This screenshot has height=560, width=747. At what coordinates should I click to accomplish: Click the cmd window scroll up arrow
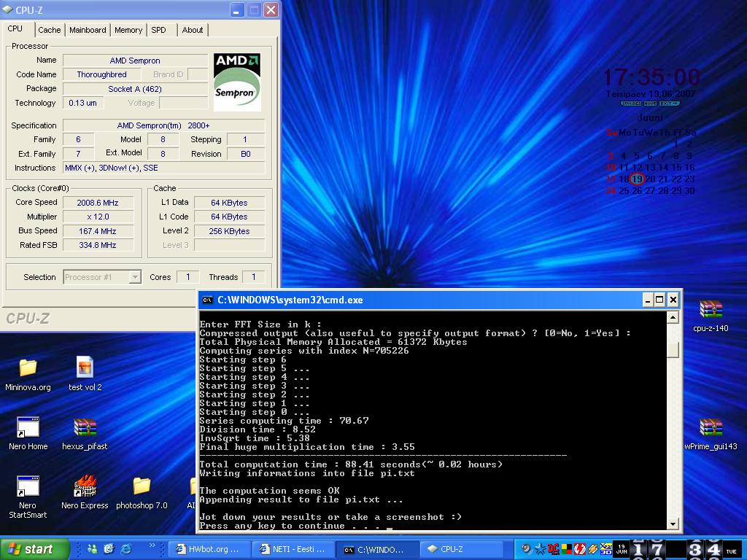(673, 318)
